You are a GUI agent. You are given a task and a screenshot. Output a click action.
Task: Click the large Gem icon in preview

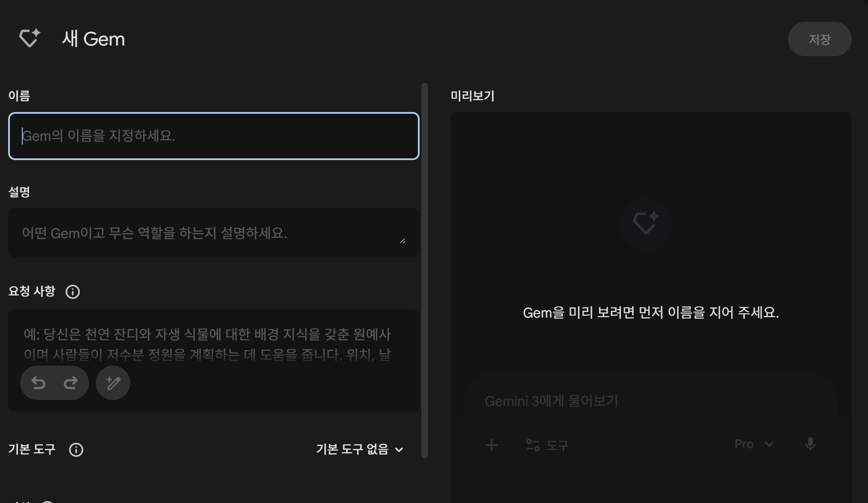tap(646, 223)
